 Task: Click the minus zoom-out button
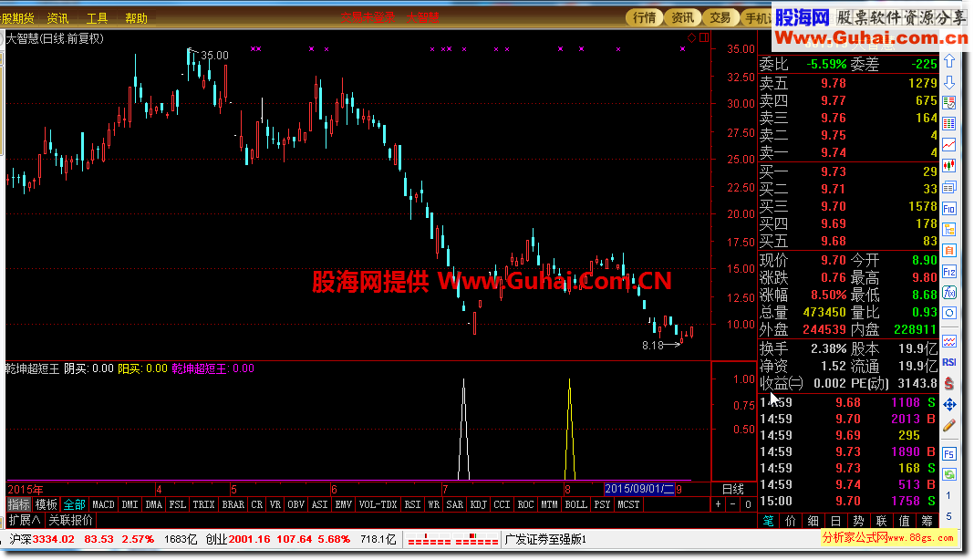pos(733,504)
